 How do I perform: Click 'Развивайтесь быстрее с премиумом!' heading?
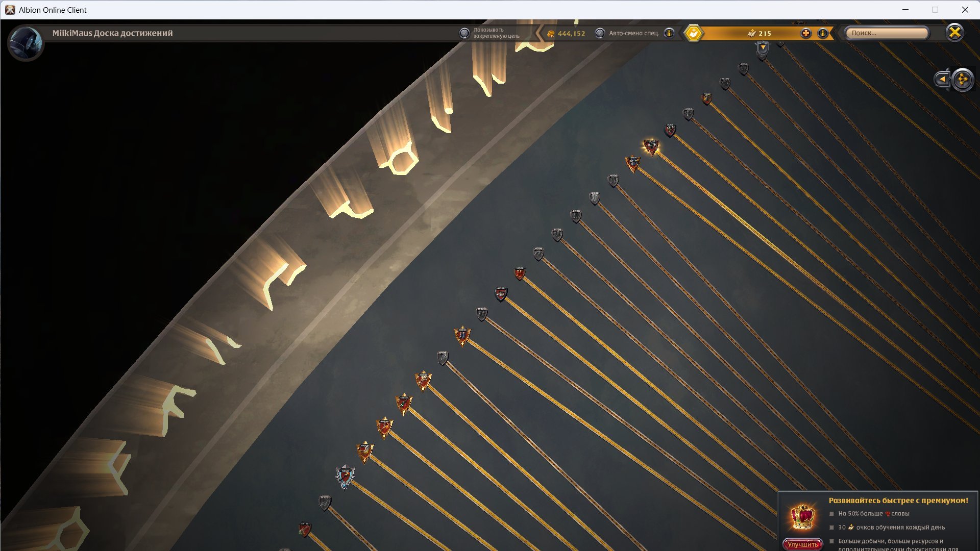click(898, 500)
